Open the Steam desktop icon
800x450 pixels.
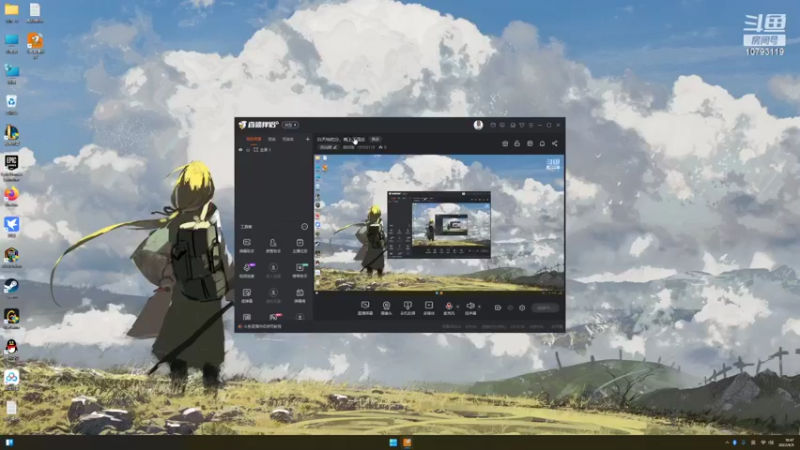pyautogui.click(x=11, y=288)
